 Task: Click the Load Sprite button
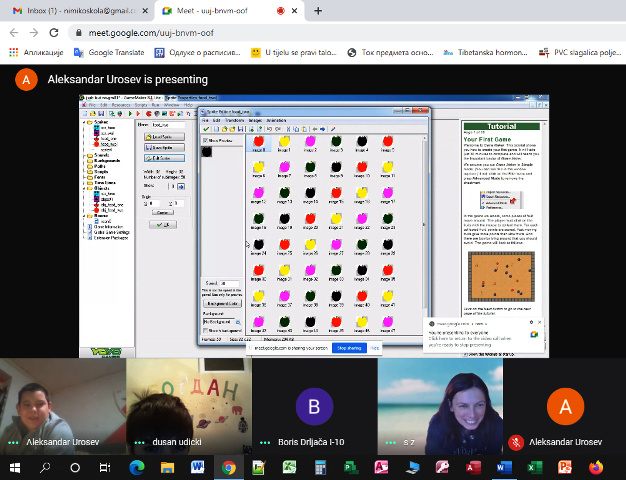(164, 137)
